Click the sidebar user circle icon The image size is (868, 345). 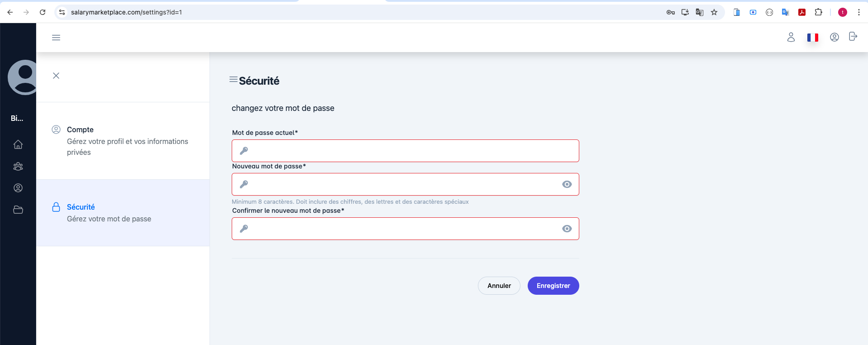pyautogui.click(x=18, y=188)
